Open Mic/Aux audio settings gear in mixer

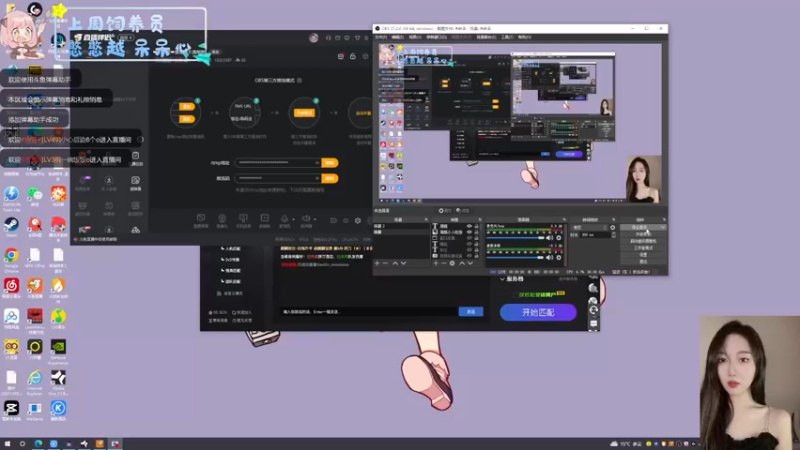(559, 238)
